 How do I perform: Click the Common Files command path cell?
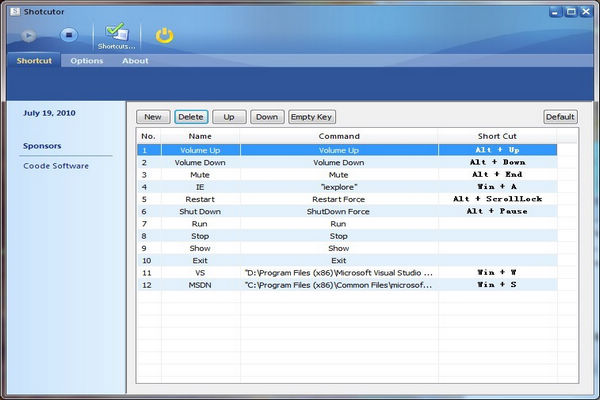pyautogui.click(x=339, y=285)
